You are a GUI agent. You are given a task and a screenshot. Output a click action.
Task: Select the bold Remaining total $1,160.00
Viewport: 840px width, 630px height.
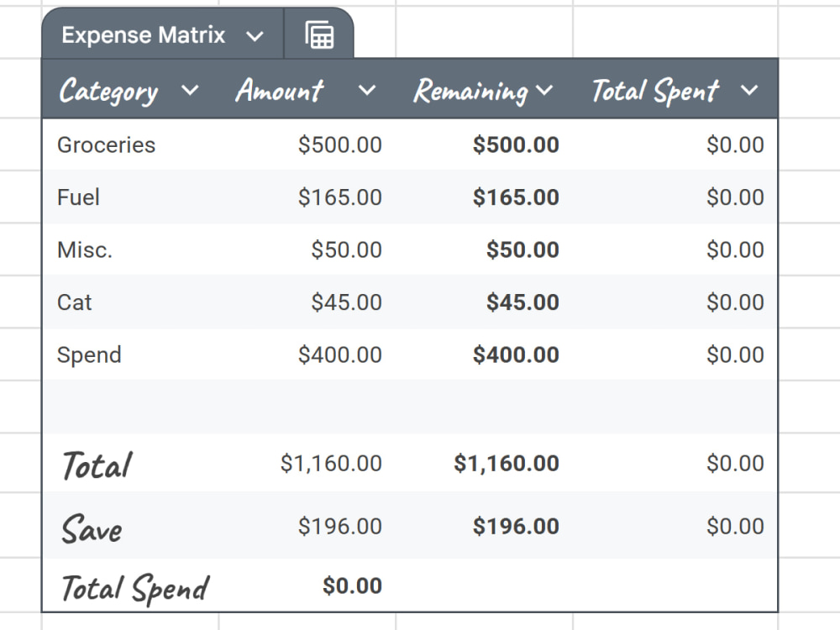click(507, 464)
